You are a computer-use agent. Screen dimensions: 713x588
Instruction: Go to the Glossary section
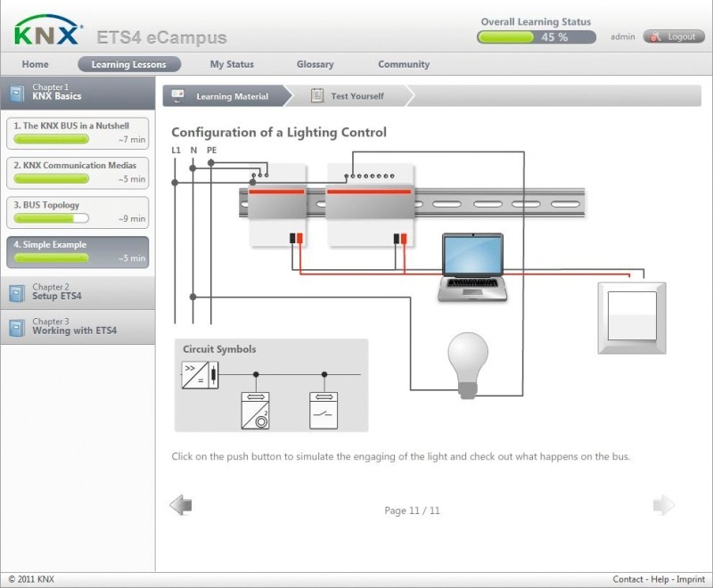click(316, 64)
